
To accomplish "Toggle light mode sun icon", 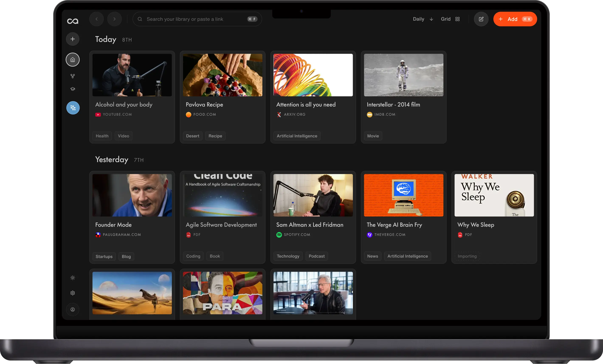I will [x=73, y=278].
